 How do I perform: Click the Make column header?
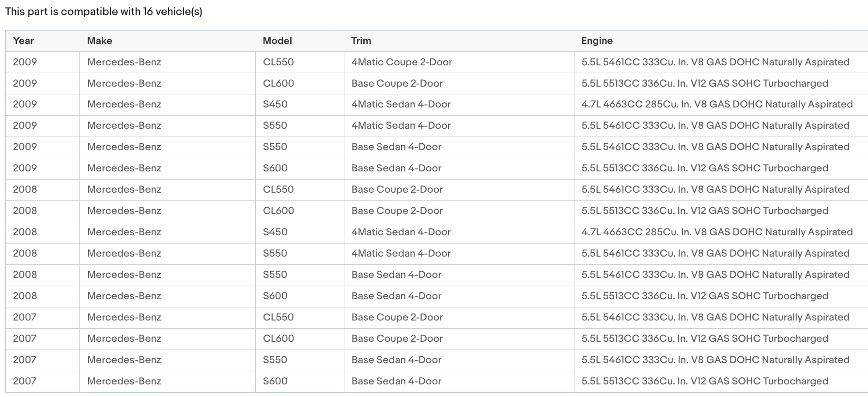pyautogui.click(x=99, y=41)
